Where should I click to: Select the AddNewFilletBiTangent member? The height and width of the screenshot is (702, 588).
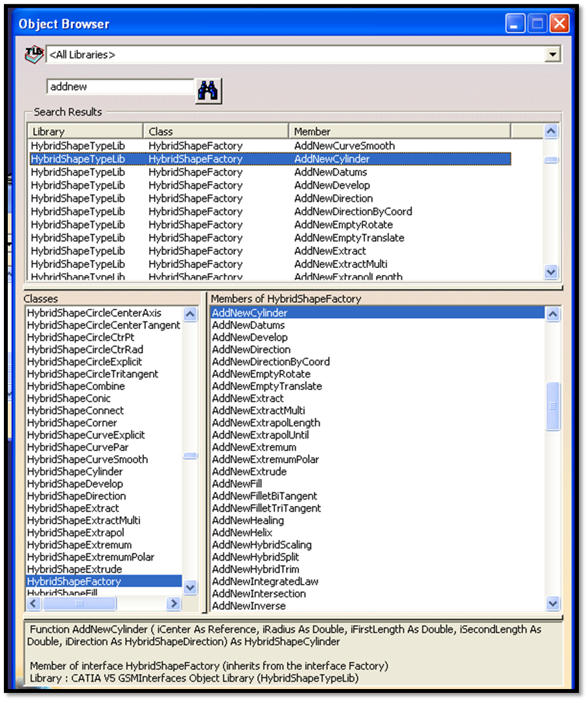click(378, 496)
